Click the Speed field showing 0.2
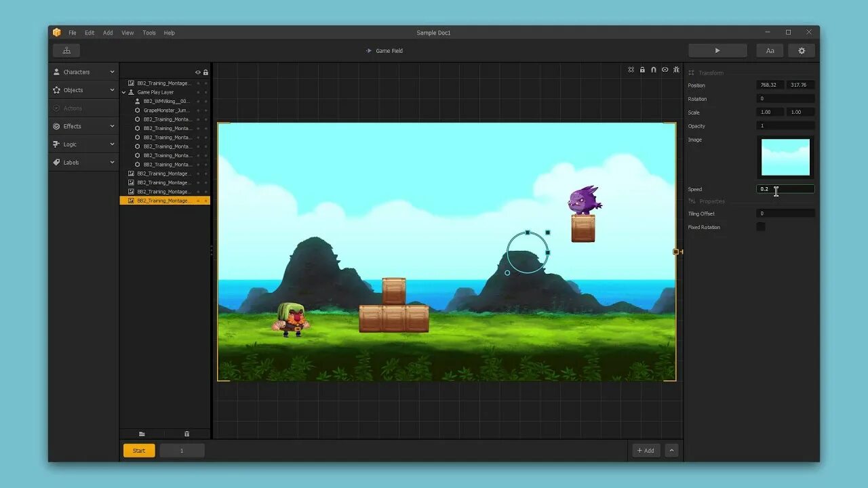868x488 pixels. click(x=785, y=189)
